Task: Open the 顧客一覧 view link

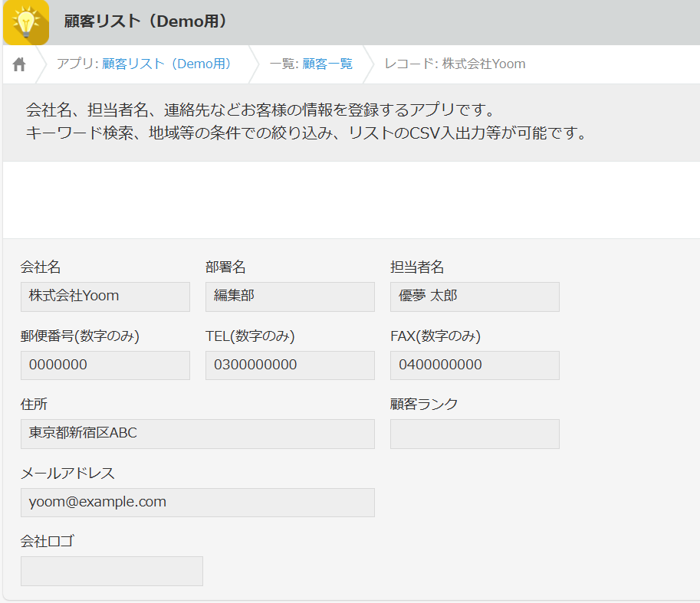Action: pos(327,64)
